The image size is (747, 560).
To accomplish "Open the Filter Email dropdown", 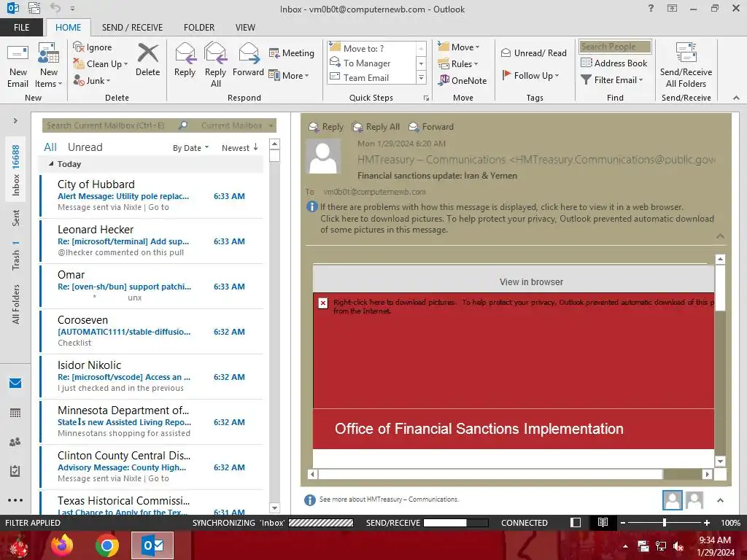I will pos(612,80).
